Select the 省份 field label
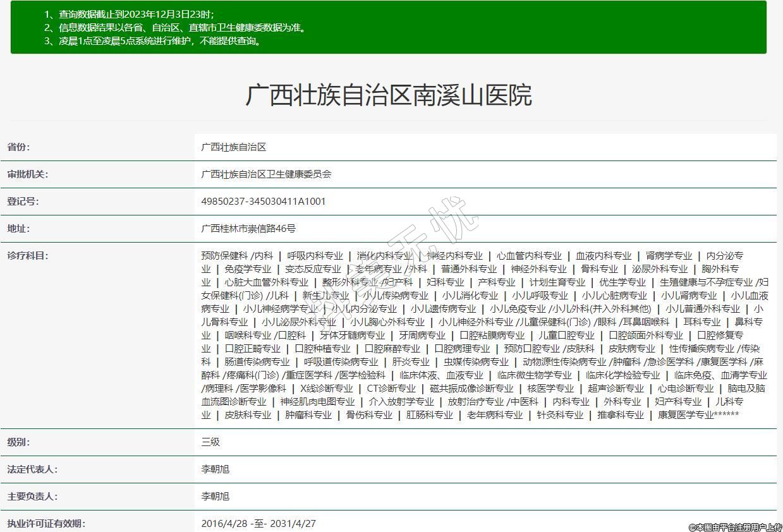The image size is (783, 532). pos(18,147)
